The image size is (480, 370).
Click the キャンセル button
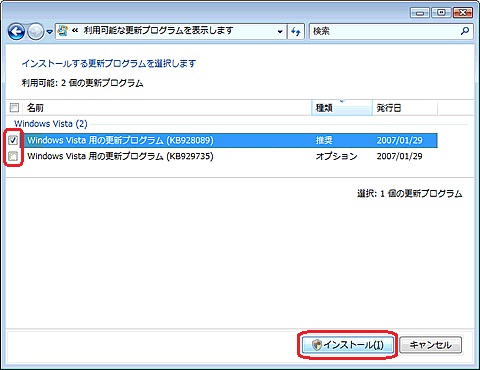pos(431,345)
